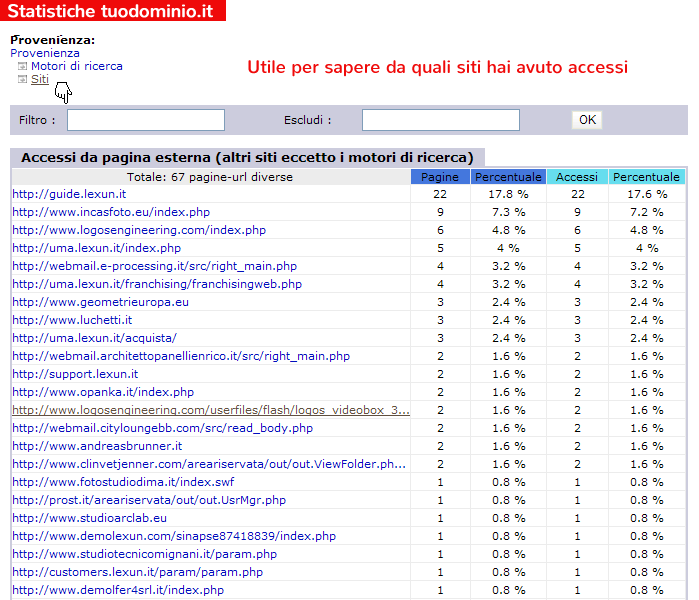Open the www.luchetti.it link
699x600 pixels.
72,320
